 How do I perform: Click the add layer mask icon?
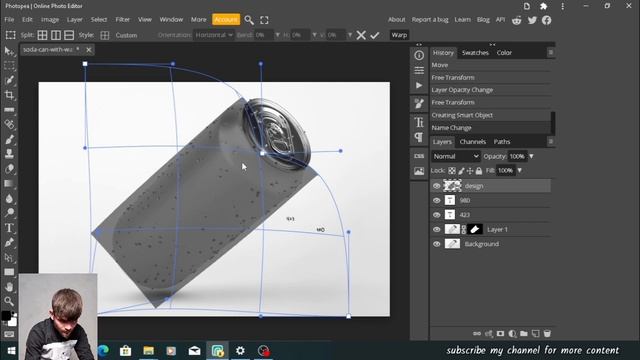click(500, 333)
